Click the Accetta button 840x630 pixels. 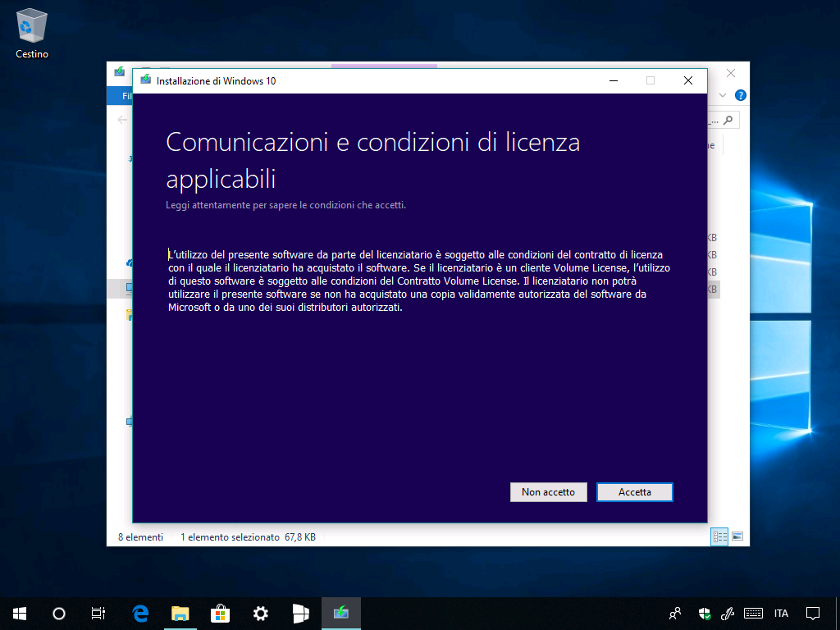point(635,492)
